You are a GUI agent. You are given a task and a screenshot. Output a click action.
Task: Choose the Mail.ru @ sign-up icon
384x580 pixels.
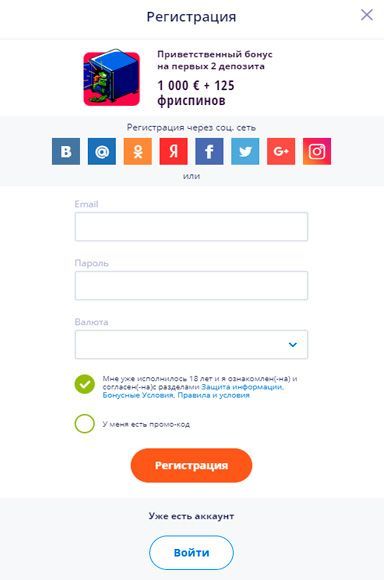click(x=102, y=151)
